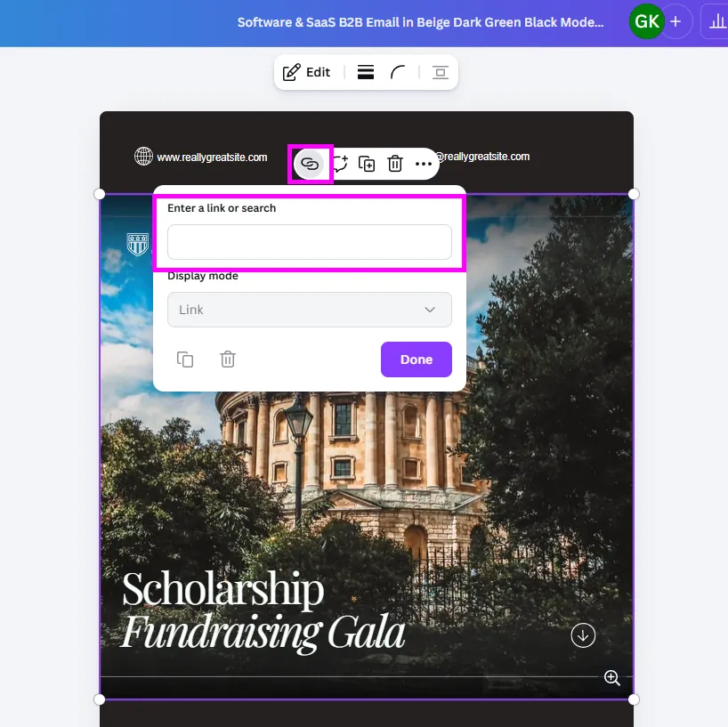The width and height of the screenshot is (728, 727).
Task: Click the zoom magnifier icon on image
Action: (612, 678)
